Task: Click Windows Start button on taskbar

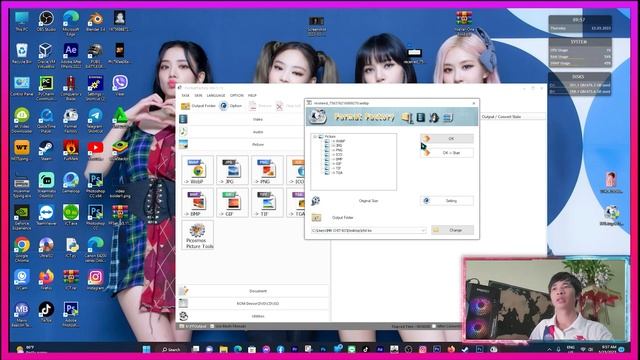Action: [x=146, y=349]
